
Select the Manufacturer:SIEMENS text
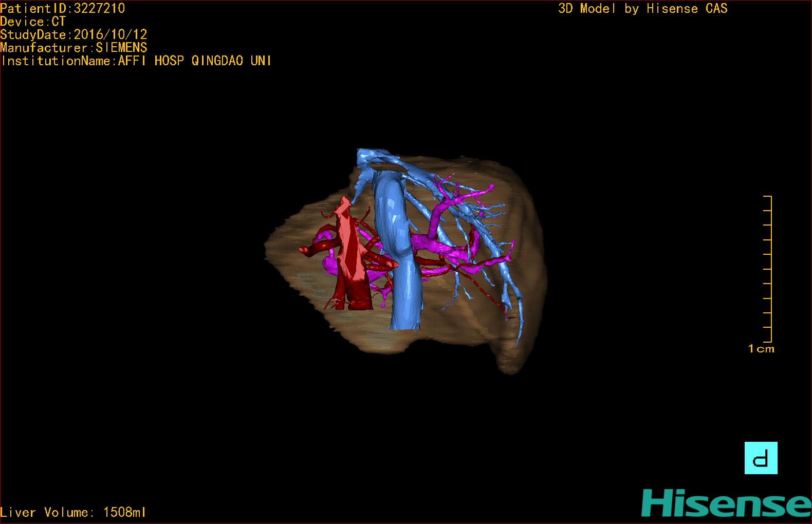pyautogui.click(x=73, y=48)
